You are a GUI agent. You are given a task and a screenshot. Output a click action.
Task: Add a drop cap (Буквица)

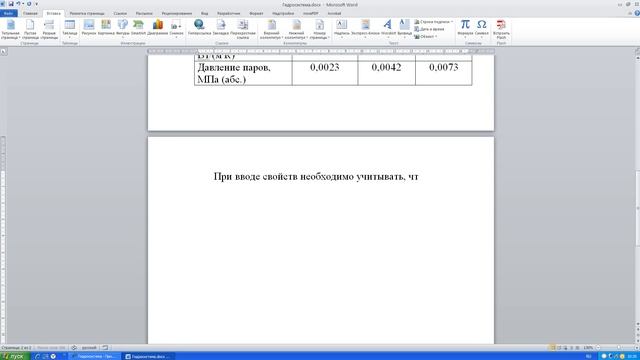point(404,28)
